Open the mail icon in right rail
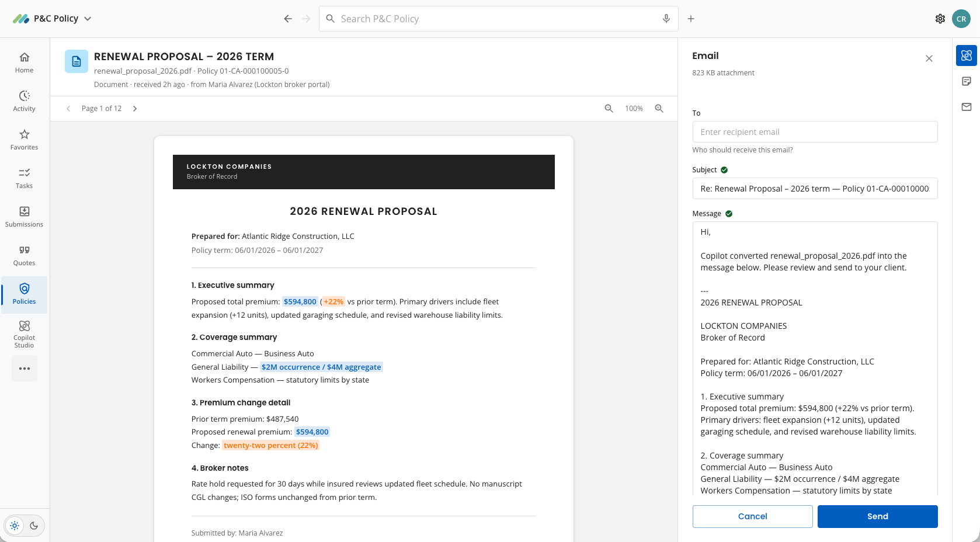 [x=967, y=107]
